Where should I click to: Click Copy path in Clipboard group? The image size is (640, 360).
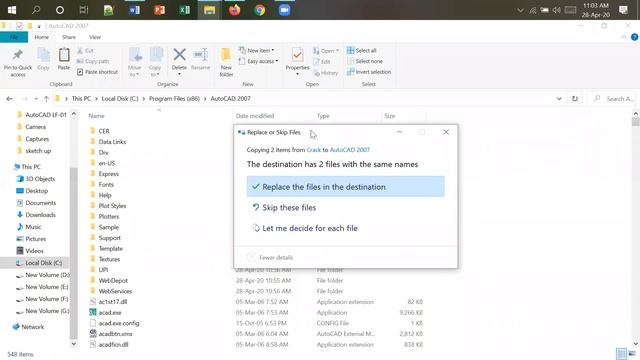click(93, 61)
